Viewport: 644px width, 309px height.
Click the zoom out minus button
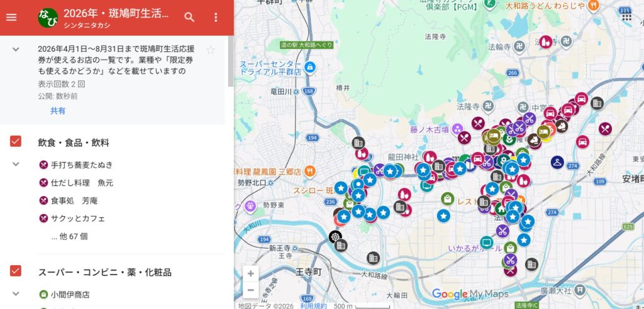tap(251, 290)
